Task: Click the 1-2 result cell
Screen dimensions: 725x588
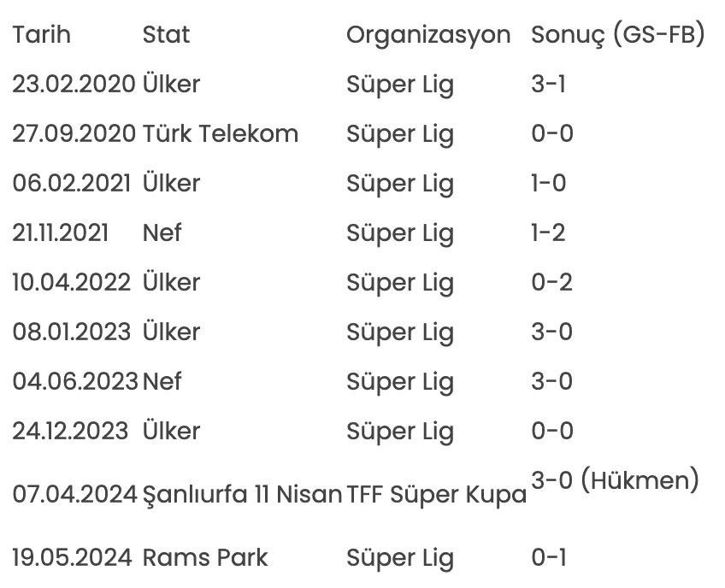Action: coord(548,232)
